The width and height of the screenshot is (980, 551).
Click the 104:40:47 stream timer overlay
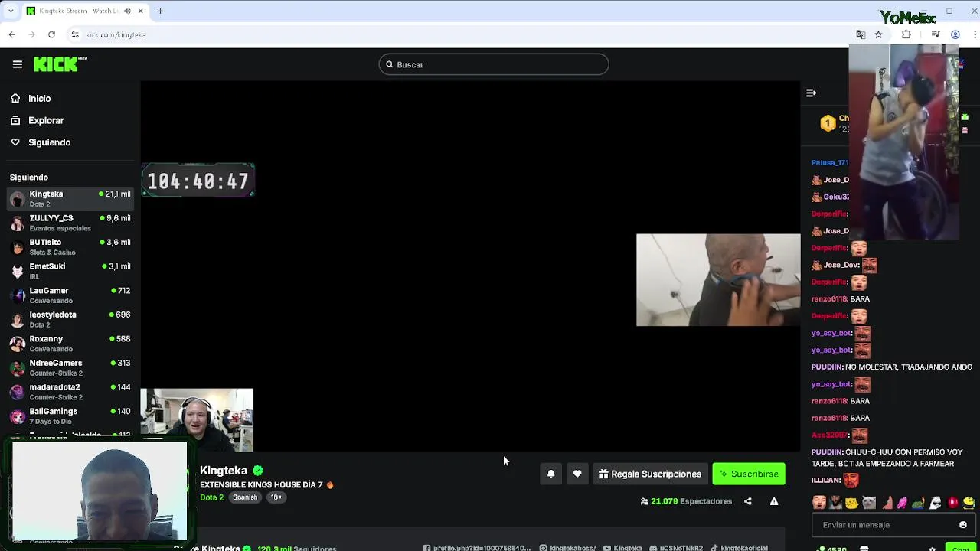pos(198,181)
